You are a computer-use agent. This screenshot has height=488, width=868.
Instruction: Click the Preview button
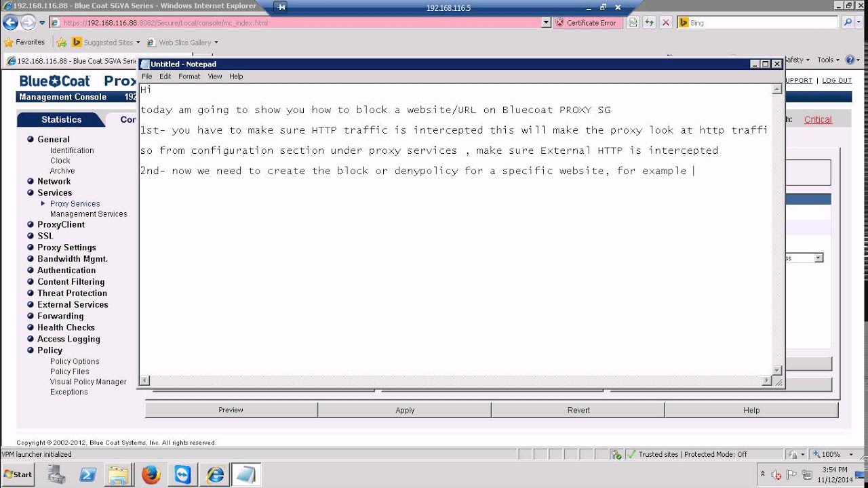point(231,410)
